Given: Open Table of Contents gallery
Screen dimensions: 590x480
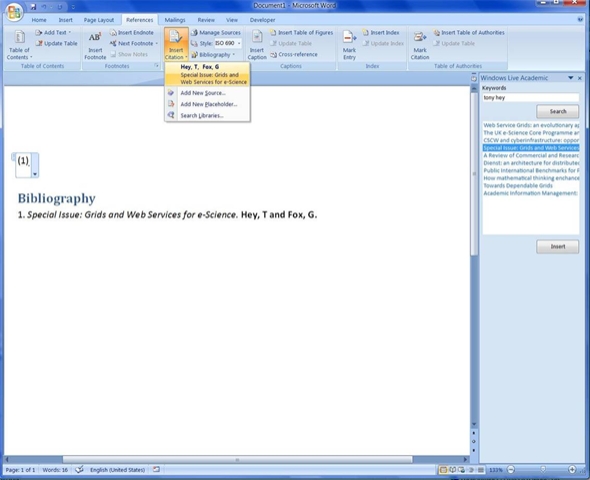Looking at the screenshot, I should [19, 45].
